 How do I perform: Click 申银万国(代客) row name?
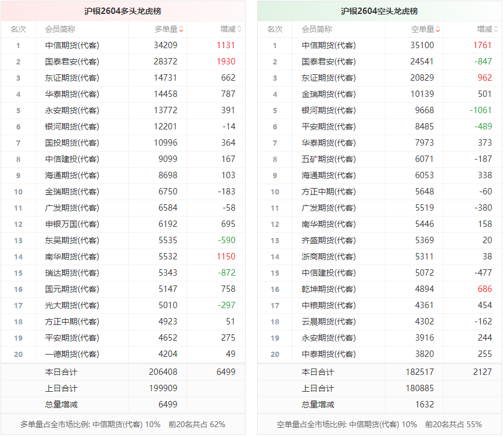pyautogui.click(x=72, y=224)
